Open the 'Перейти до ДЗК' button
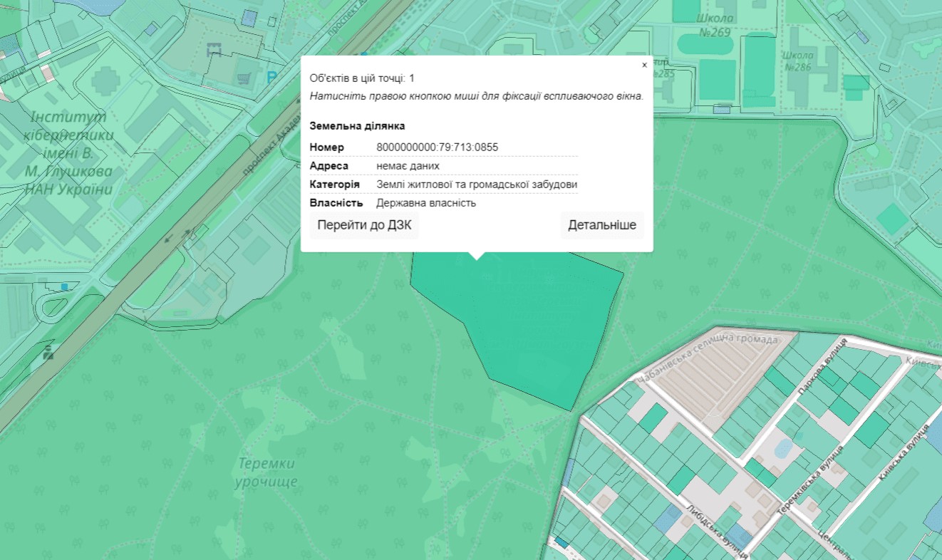942x560 pixels. (364, 225)
